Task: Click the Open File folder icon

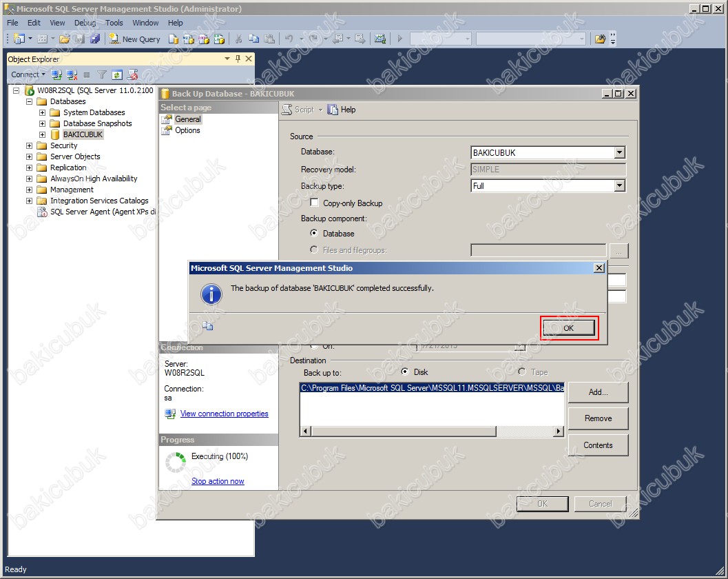Action: pyautogui.click(x=65, y=39)
